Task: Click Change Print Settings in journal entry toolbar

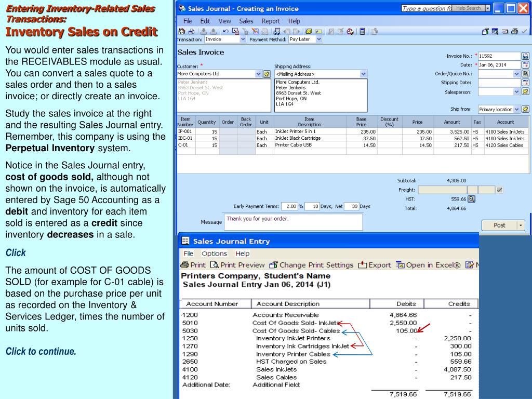Action: point(312,265)
